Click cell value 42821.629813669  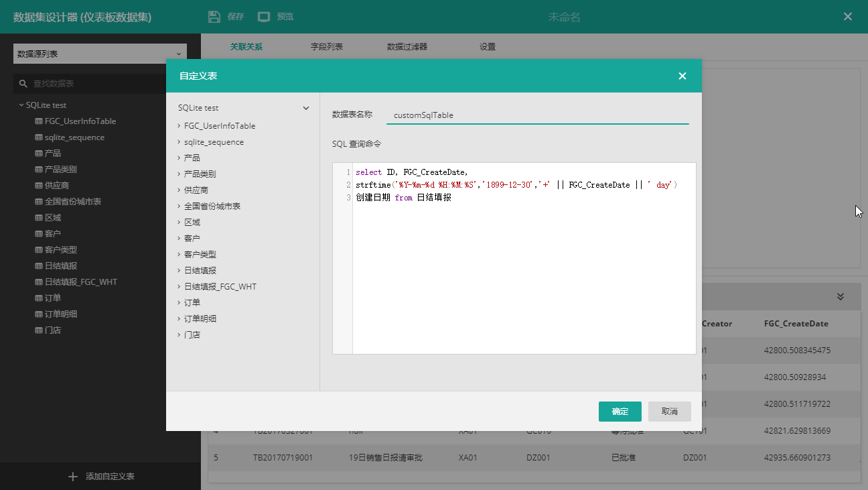797,431
